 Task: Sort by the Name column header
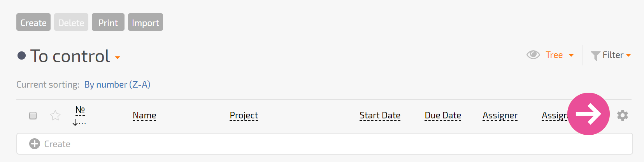tap(144, 115)
